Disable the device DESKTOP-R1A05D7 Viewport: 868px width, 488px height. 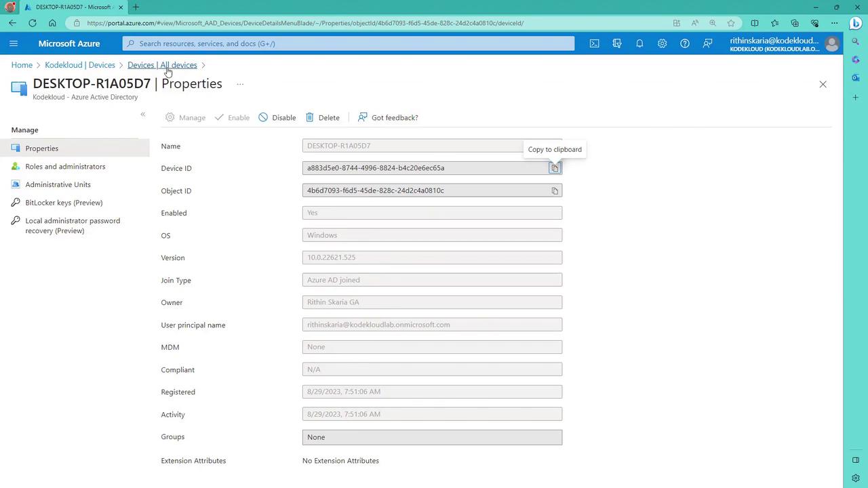(277, 117)
